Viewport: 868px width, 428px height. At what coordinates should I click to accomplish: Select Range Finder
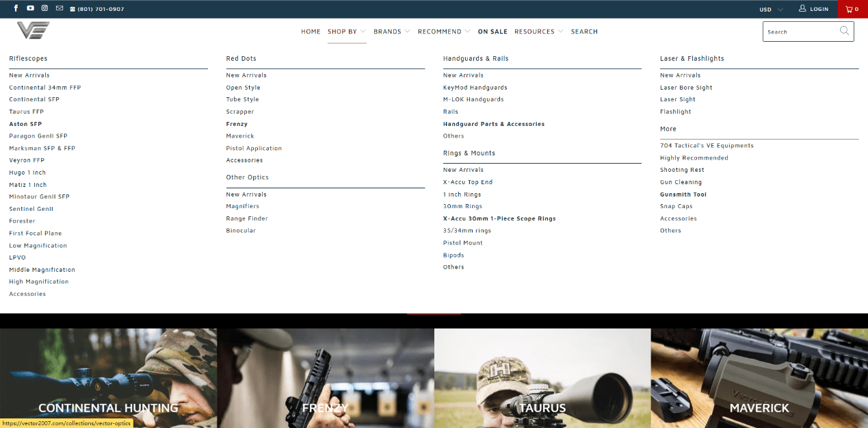[248, 218]
